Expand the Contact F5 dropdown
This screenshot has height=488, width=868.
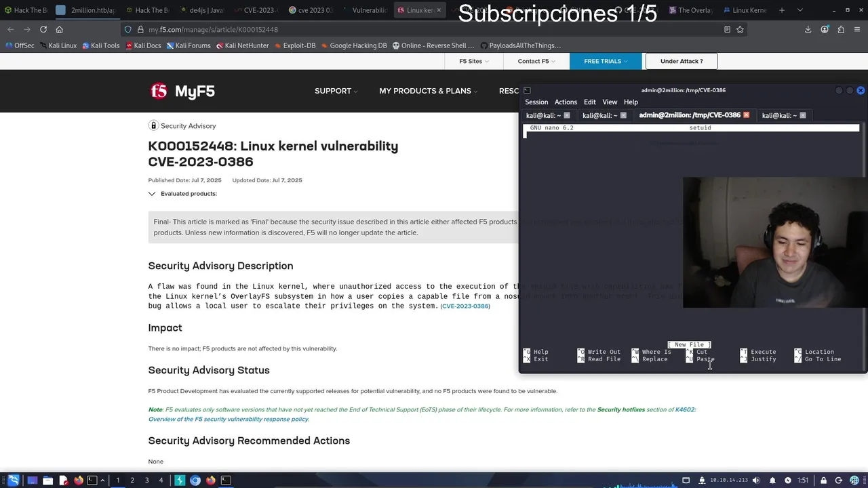(536, 61)
